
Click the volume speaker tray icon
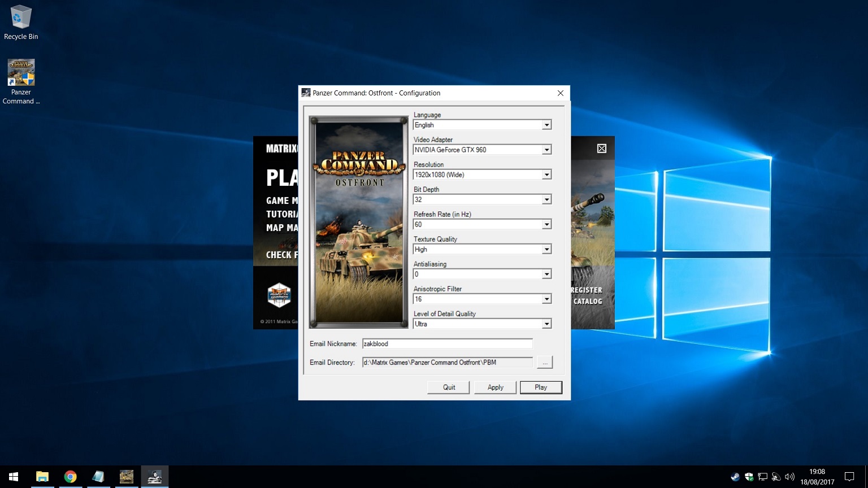789,477
